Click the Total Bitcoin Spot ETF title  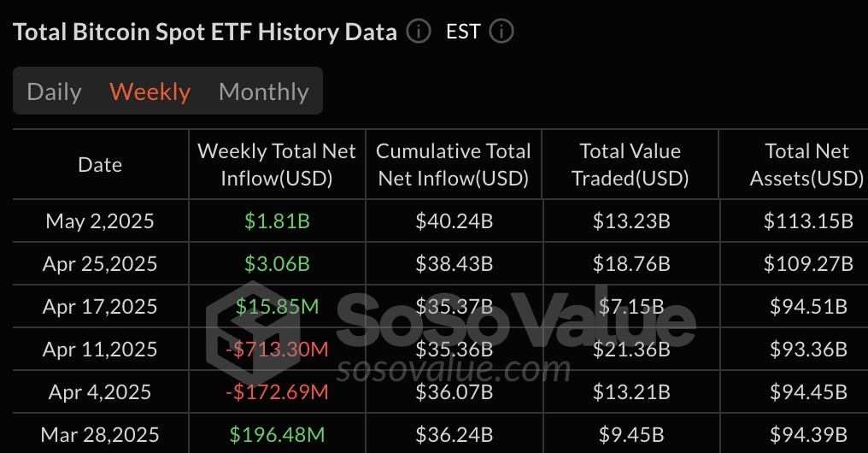[205, 32]
